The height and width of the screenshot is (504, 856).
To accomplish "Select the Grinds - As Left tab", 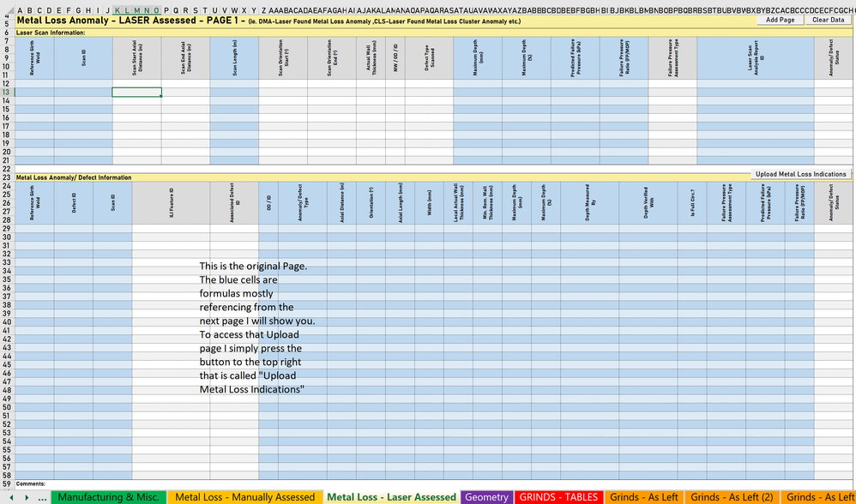I will point(644,496).
